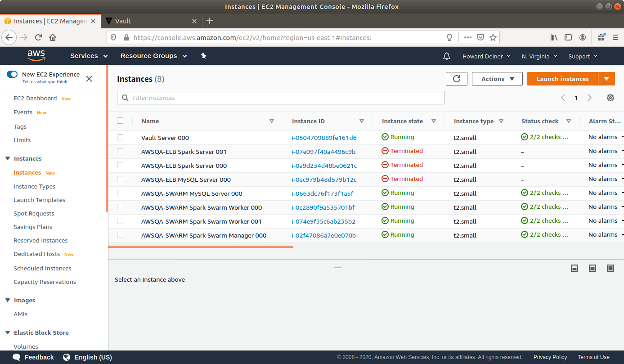Click the Filter instances search field
624x364 pixels.
[281, 98]
